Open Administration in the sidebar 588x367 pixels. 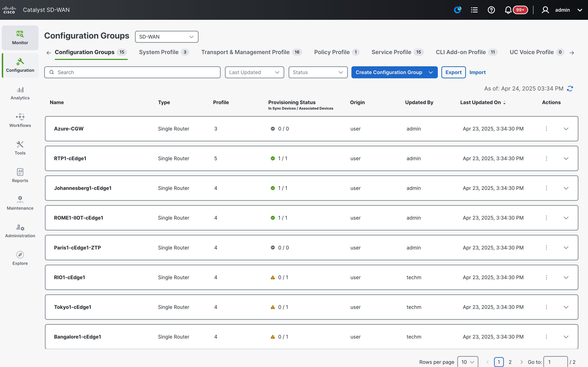pyautogui.click(x=20, y=231)
